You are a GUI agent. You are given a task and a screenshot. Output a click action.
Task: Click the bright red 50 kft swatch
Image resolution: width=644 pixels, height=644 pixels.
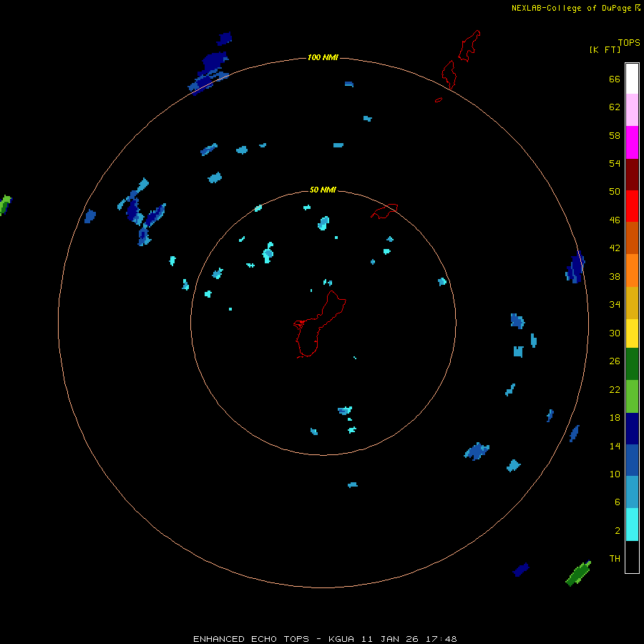point(632,206)
